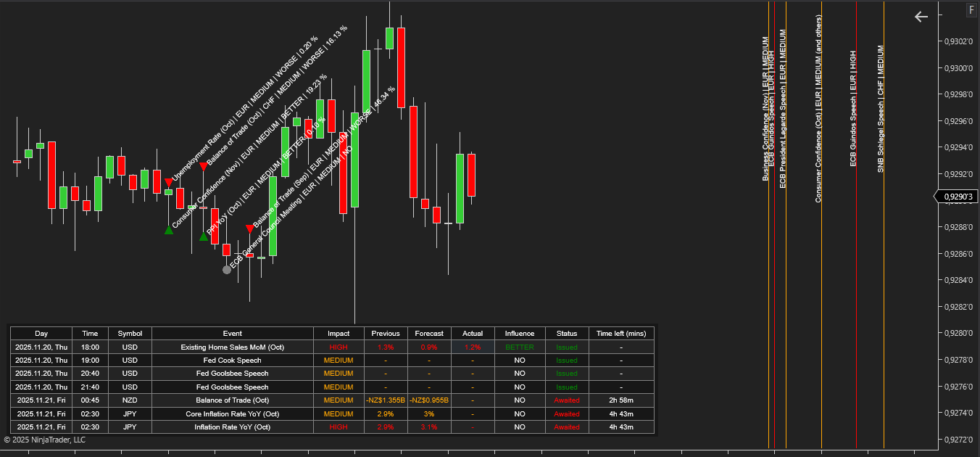This screenshot has width=980, height=457.
Task: Click green triangle marker for Consumer Confidence event
Action: [168, 230]
